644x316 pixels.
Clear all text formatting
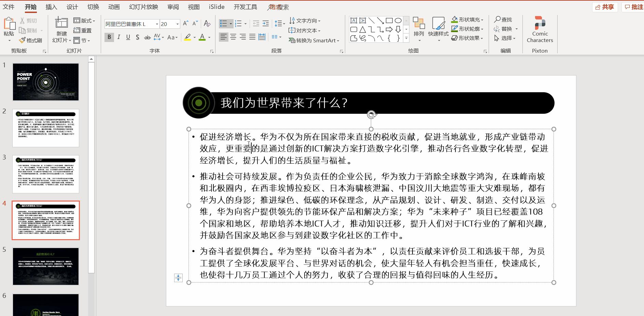[x=207, y=24]
